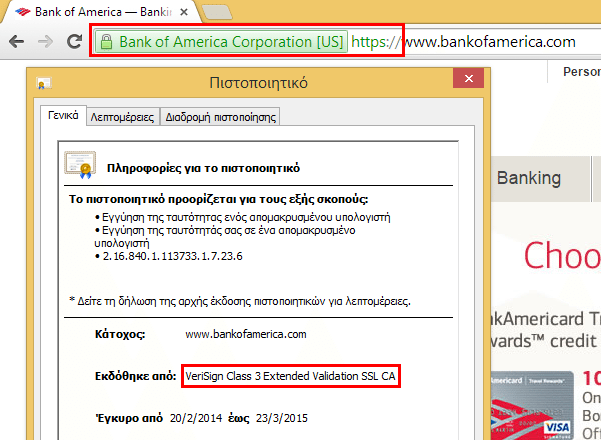Click the credit card image on the web page

click(532, 405)
